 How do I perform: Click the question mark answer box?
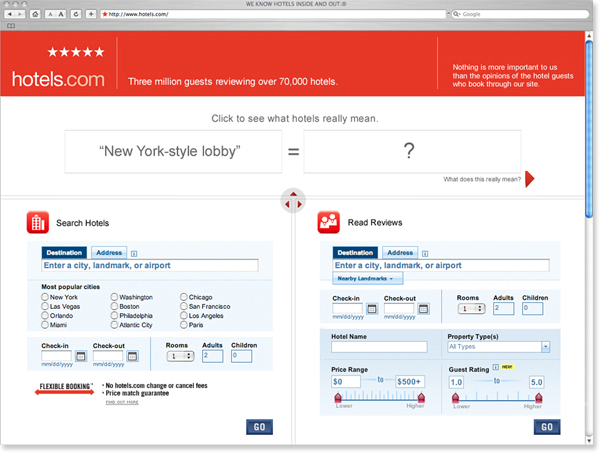point(412,151)
